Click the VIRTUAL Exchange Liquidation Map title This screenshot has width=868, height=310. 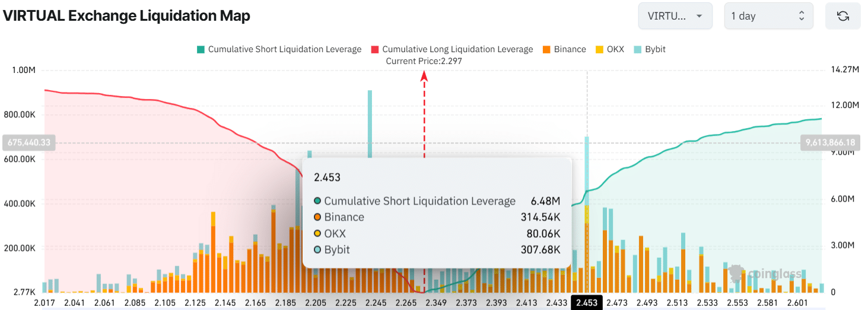coord(126,16)
